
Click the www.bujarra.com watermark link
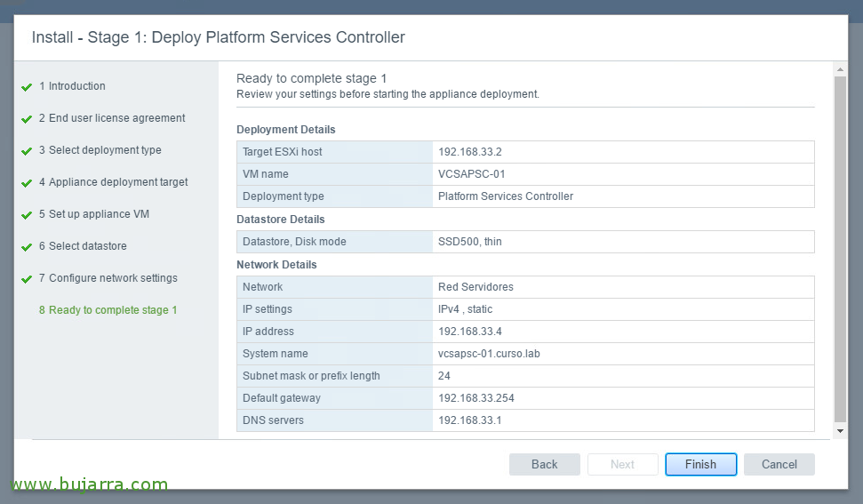89,484
